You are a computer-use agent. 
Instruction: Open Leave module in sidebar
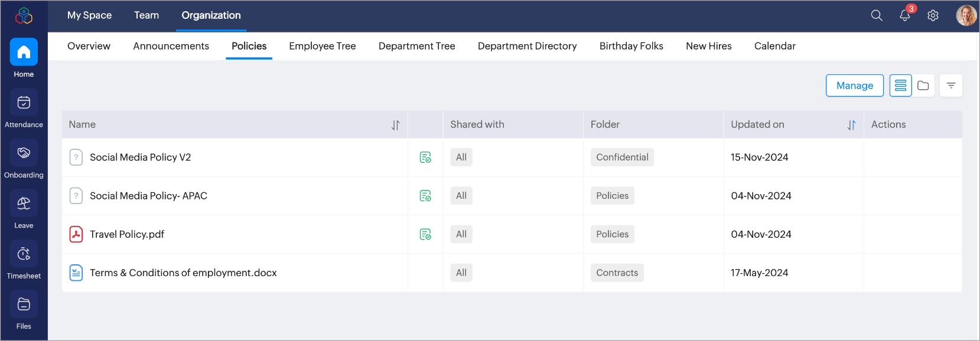coord(24,210)
